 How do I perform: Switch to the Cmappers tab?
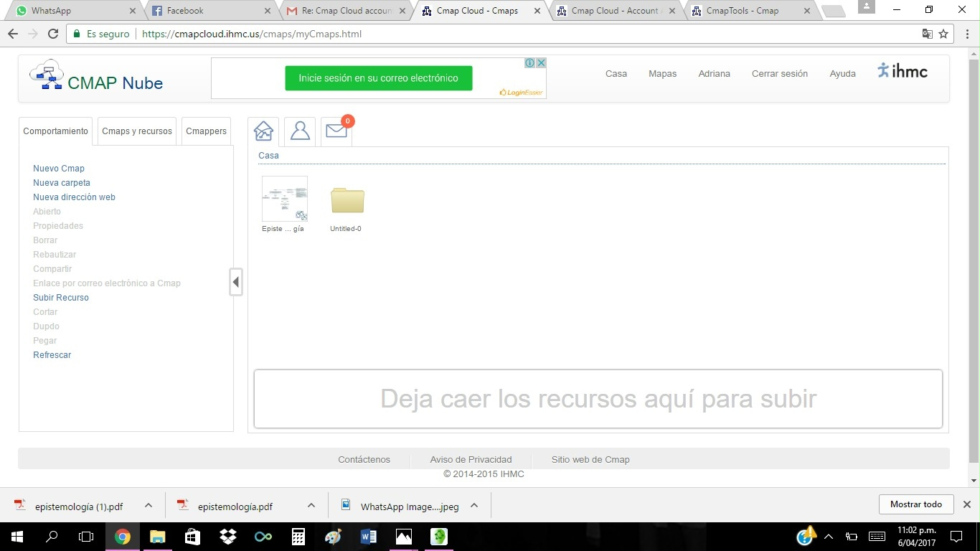tap(206, 131)
